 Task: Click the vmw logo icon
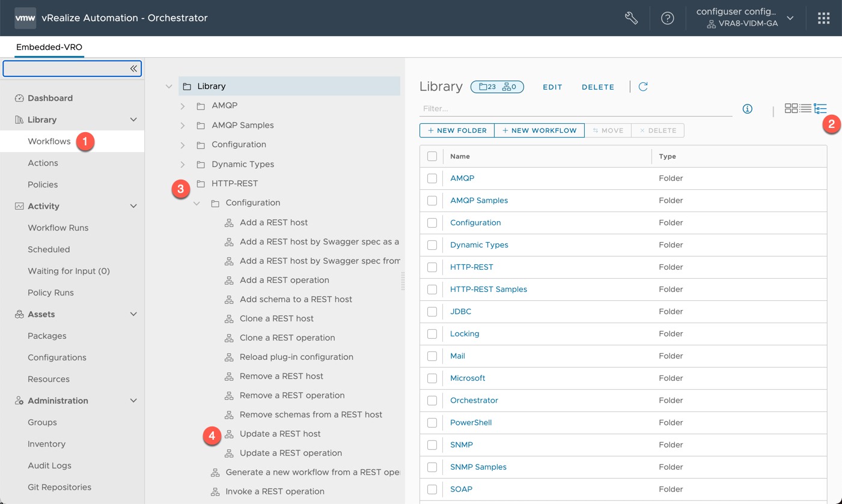pyautogui.click(x=25, y=18)
